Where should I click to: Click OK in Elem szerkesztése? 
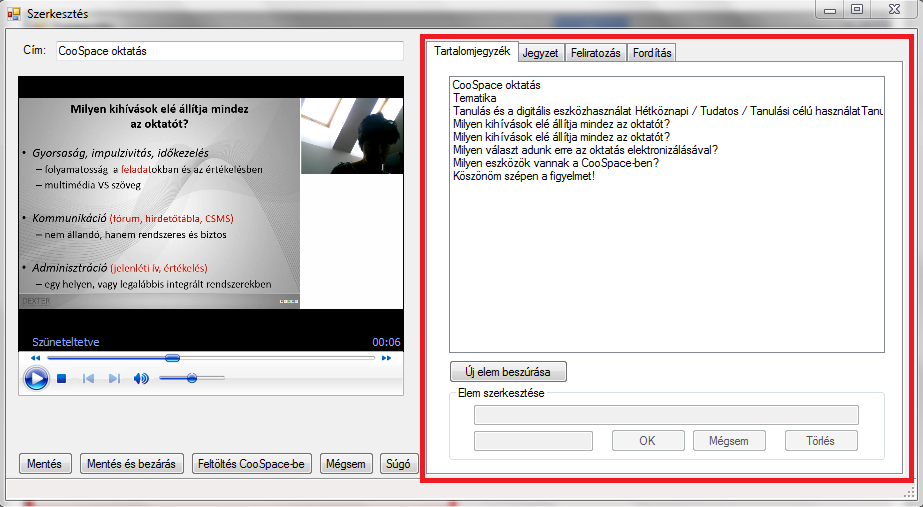click(x=648, y=440)
